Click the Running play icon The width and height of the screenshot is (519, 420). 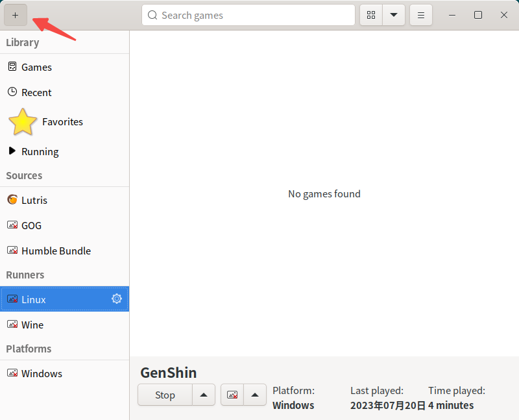point(12,151)
